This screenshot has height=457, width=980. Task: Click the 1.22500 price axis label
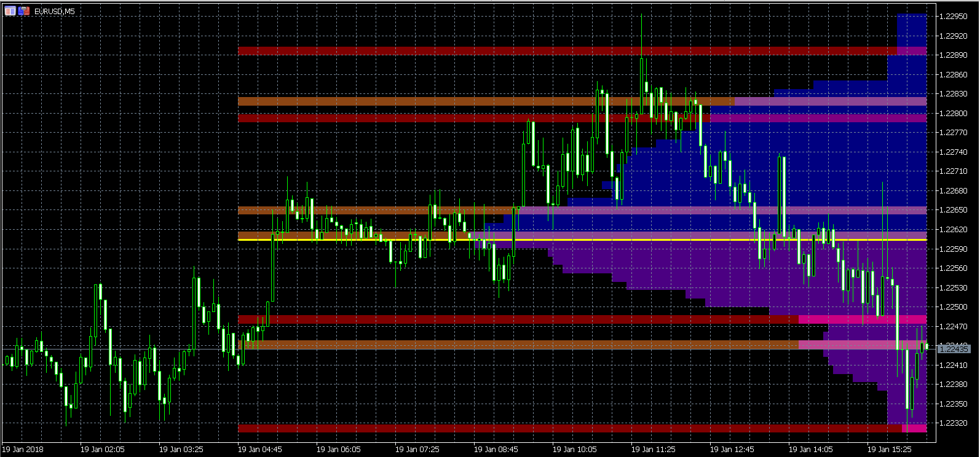954,307
